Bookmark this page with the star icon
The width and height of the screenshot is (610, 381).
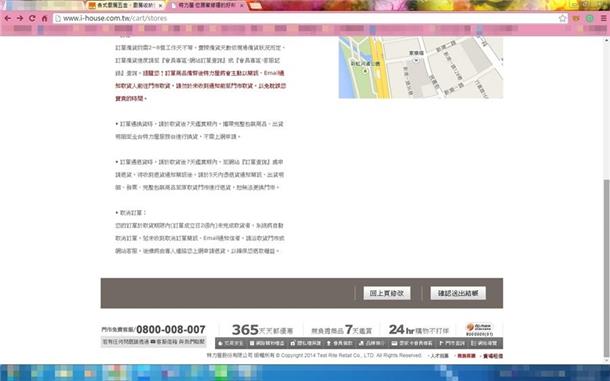point(562,18)
